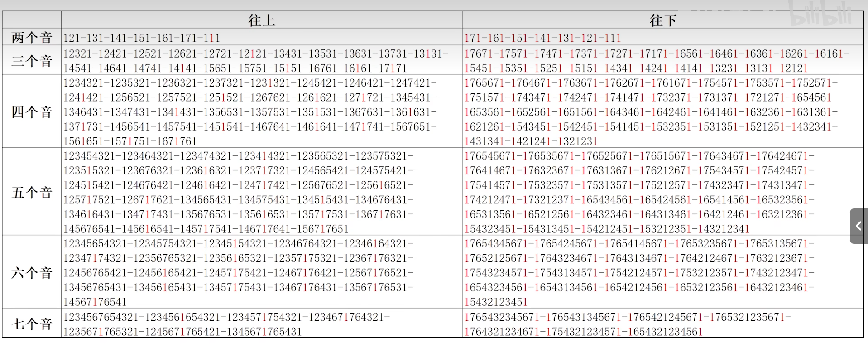Click the line starting 176545671-176535671
Image resolution: width=868 pixels, height=348 pixels.
(x=640, y=156)
